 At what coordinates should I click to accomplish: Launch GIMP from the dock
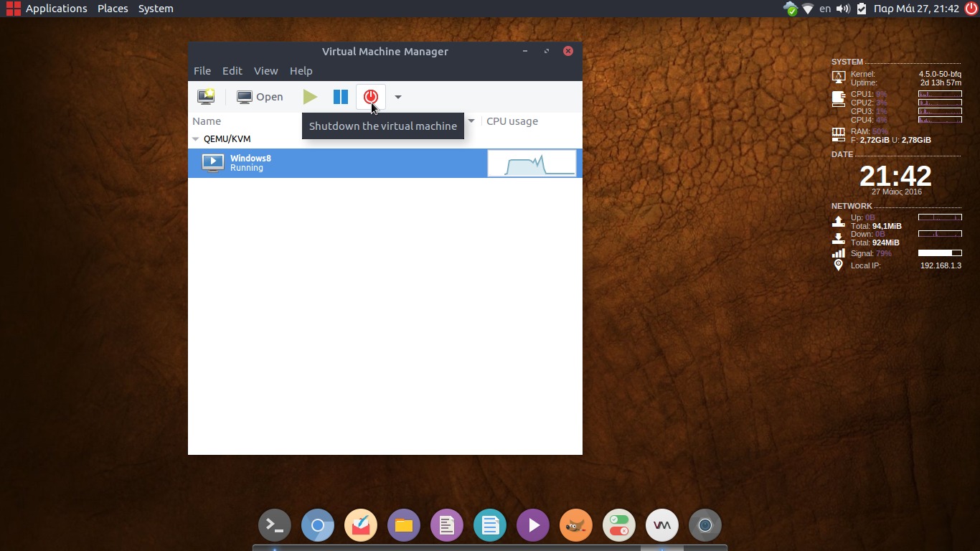click(x=576, y=525)
